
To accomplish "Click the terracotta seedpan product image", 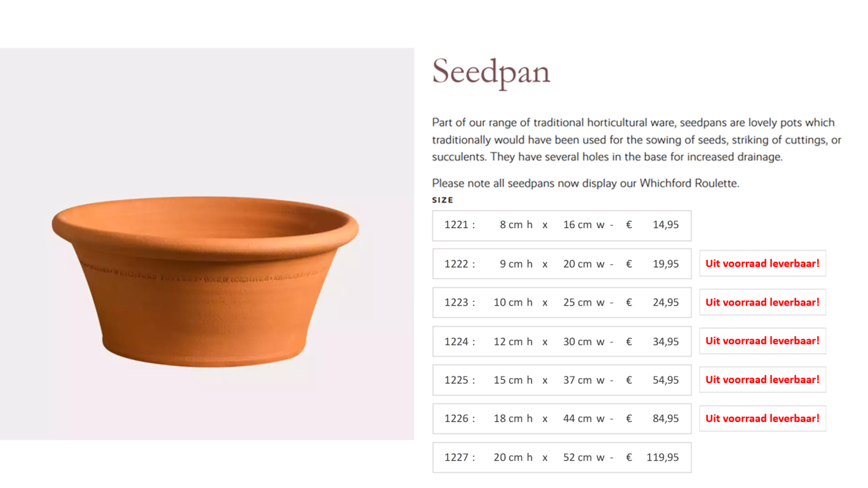I will [x=207, y=244].
